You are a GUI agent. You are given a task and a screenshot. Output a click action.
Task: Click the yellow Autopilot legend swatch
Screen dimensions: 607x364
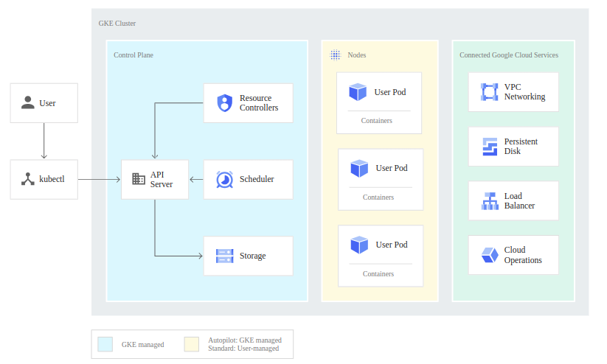(x=192, y=344)
